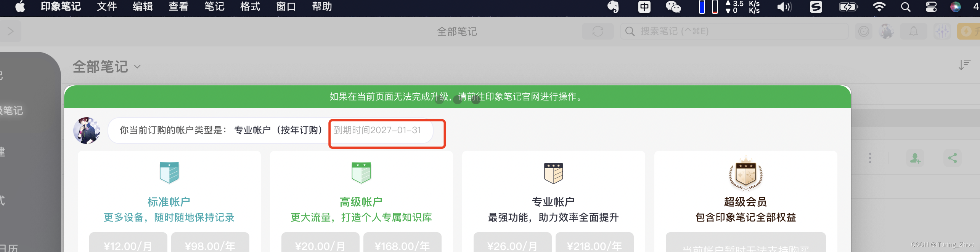Click the circular icon right of search field
This screenshot has height=252, width=980.
coord(864,31)
